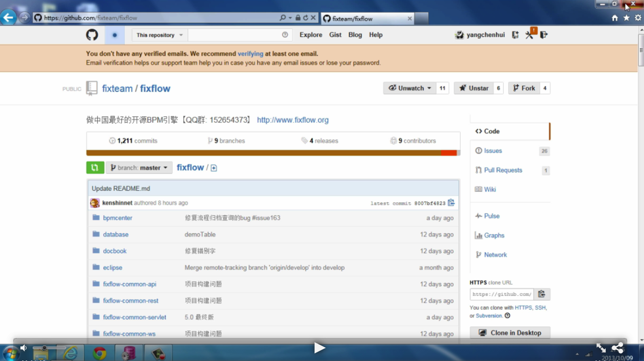Click the address bar search magnifier icon

(x=283, y=18)
